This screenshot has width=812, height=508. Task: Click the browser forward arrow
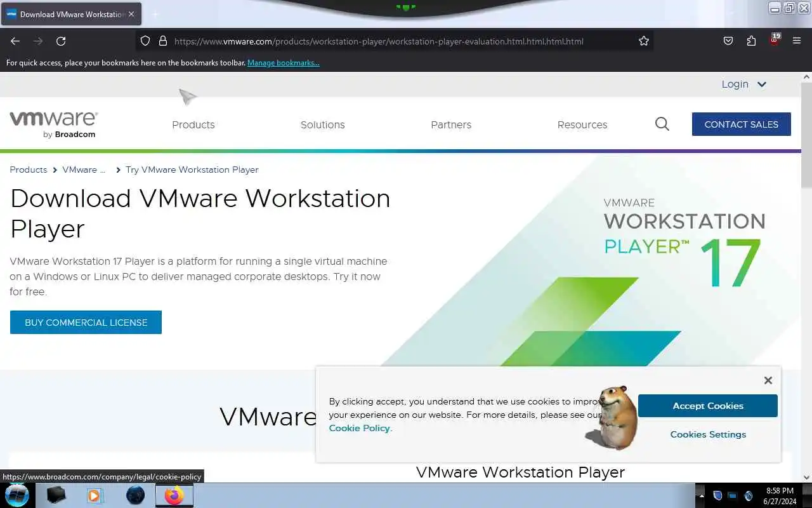point(38,41)
